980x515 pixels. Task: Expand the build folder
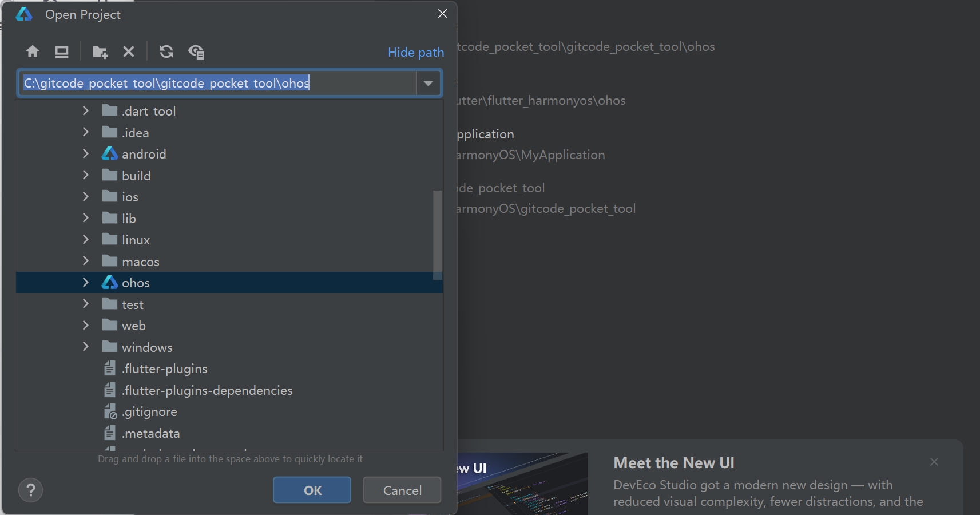(86, 175)
